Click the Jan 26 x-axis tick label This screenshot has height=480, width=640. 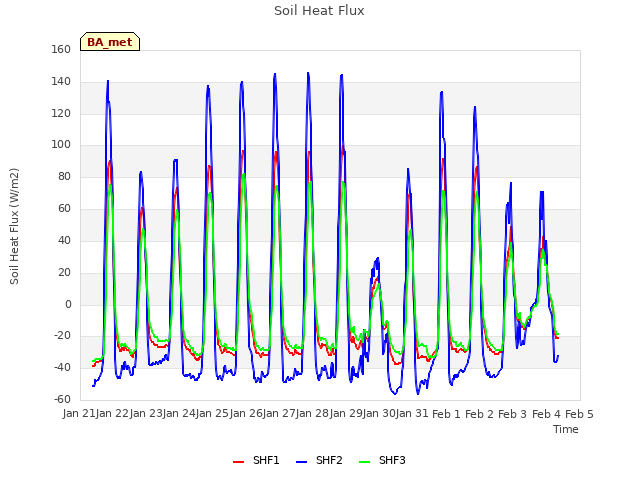pos(246,414)
